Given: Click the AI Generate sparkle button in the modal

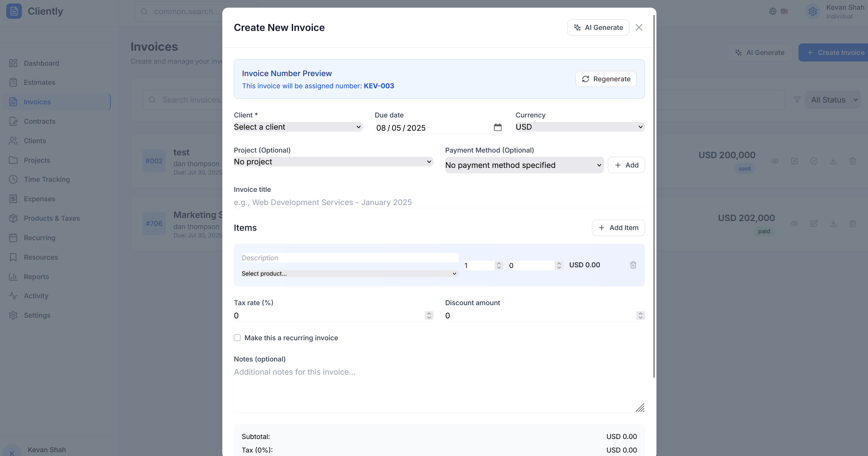Looking at the screenshot, I should click(x=598, y=27).
